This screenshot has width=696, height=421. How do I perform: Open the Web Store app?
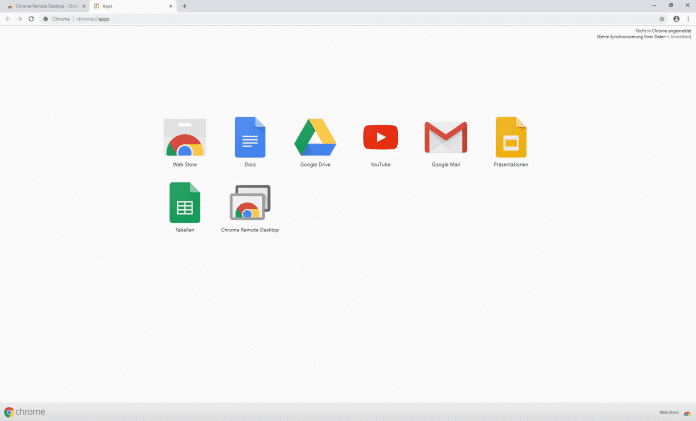[x=185, y=138]
